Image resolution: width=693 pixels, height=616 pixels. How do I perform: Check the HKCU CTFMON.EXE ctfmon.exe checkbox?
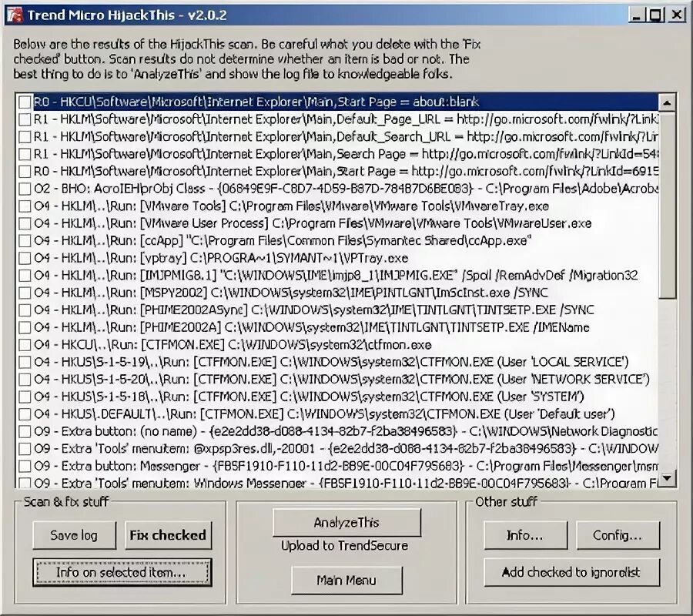25,345
